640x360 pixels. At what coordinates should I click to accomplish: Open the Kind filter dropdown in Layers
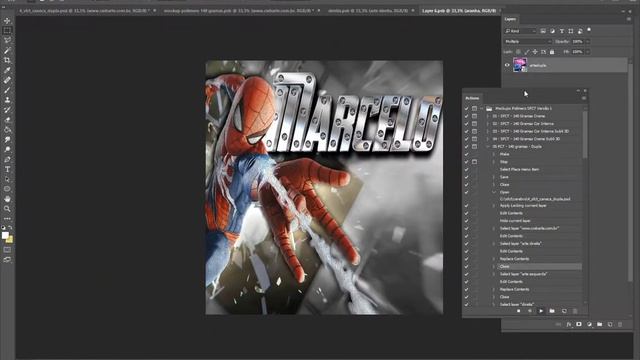click(520, 31)
